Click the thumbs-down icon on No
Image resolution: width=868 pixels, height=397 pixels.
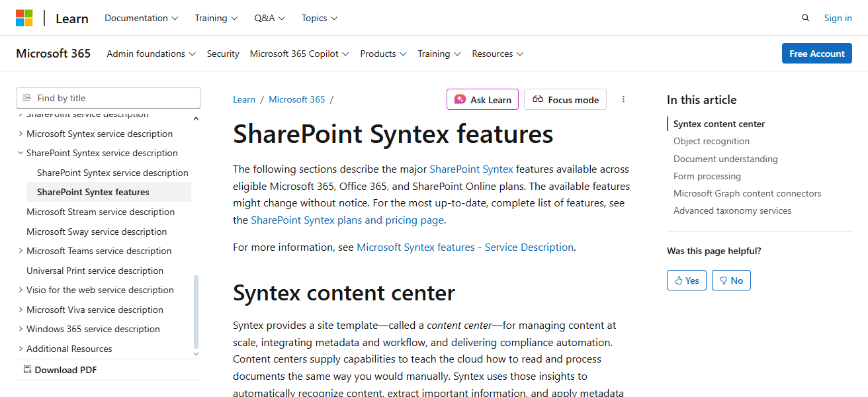724,280
